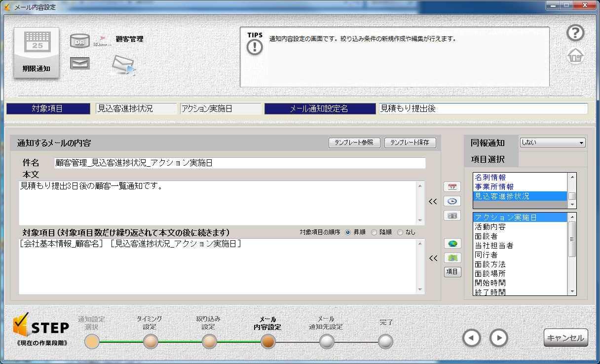Go back with the left arrow button
Image resolution: width=600 pixels, height=364 pixels.
pyautogui.click(x=472, y=338)
